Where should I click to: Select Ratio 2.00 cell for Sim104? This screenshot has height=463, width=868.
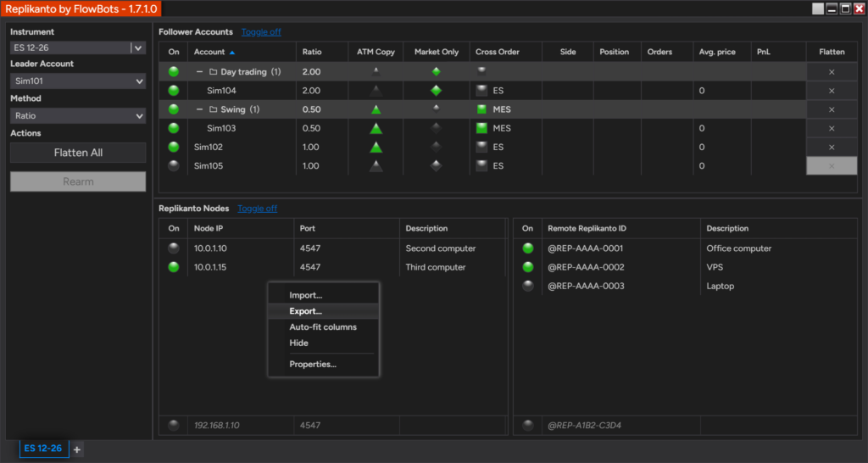322,91
